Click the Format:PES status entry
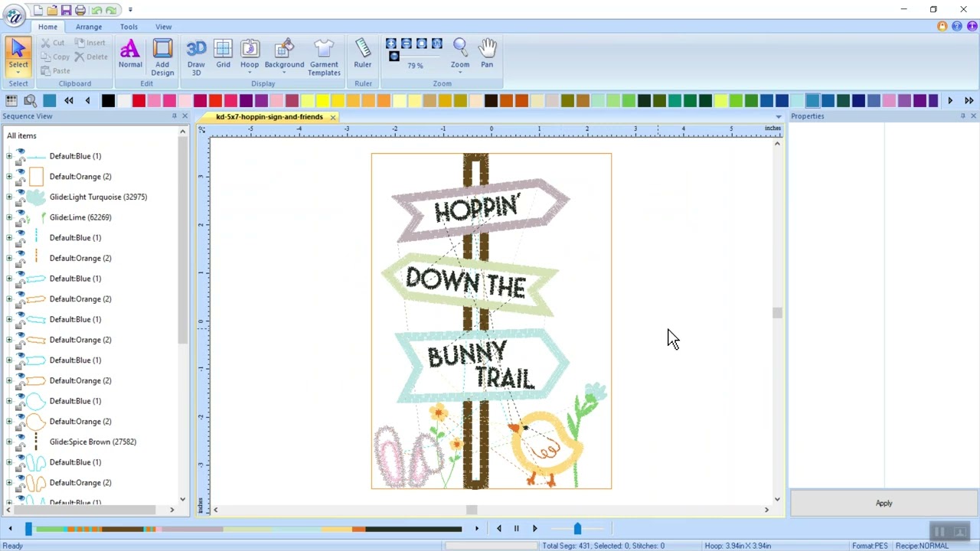This screenshot has width=980, height=551. (x=870, y=546)
